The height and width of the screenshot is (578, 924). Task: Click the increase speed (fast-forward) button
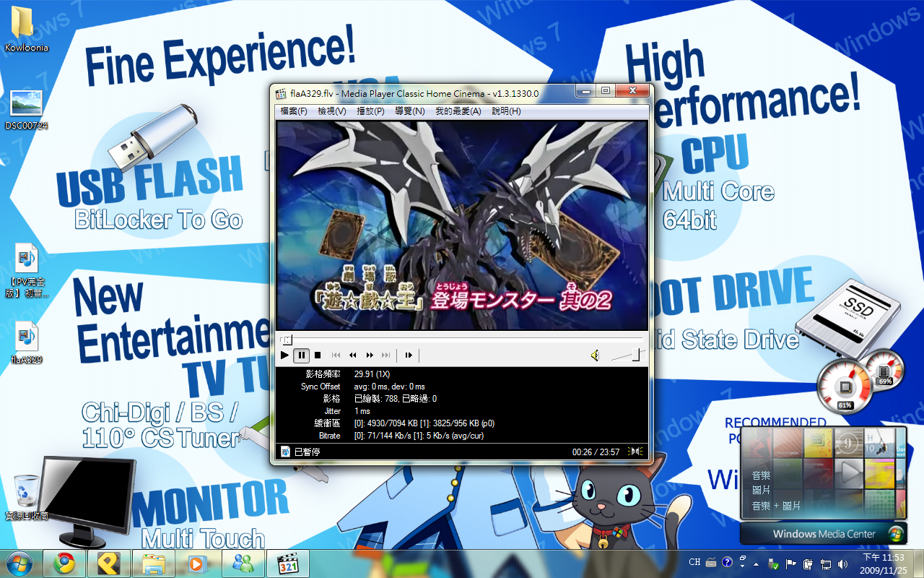click(x=370, y=355)
